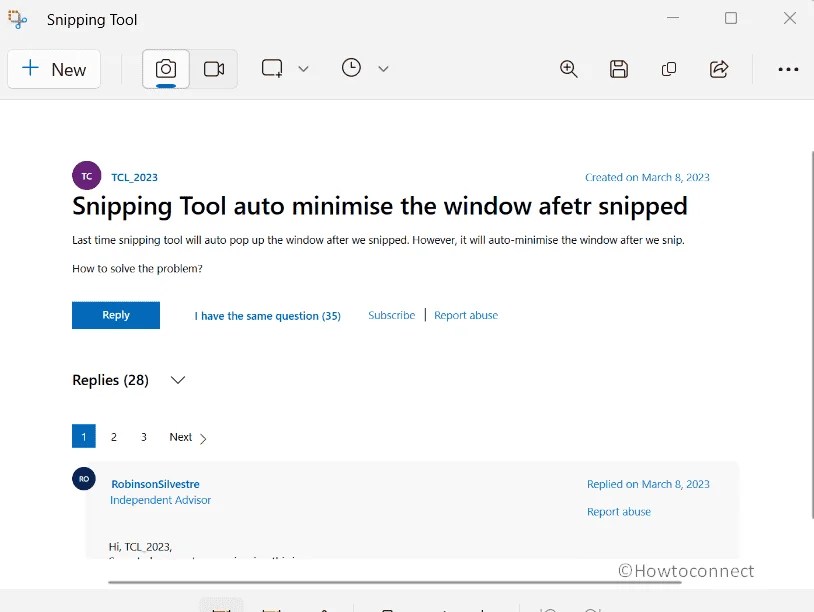This screenshot has height=612, width=814.
Task: Select the screenshot capture mode
Action: 165,69
